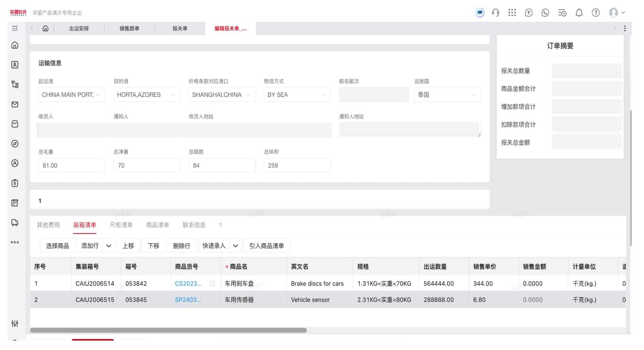Viewport: 644px width, 350px height.
Task: Open the 物流方式 dropdown showing BY SEA
Action: tap(297, 94)
